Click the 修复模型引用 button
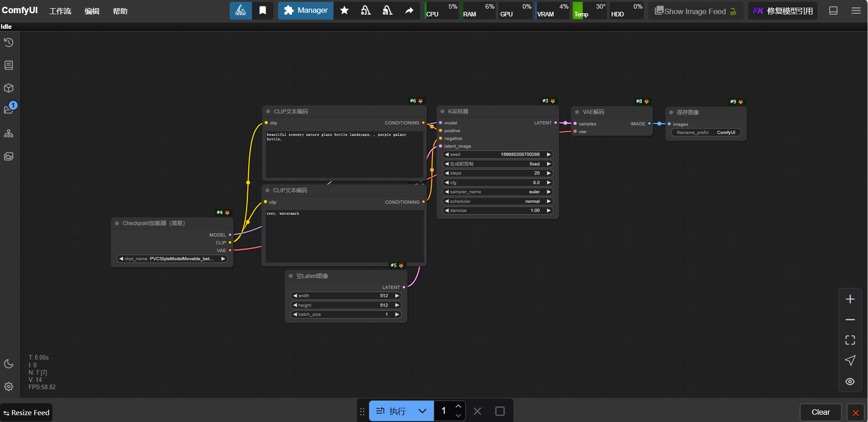 point(783,11)
